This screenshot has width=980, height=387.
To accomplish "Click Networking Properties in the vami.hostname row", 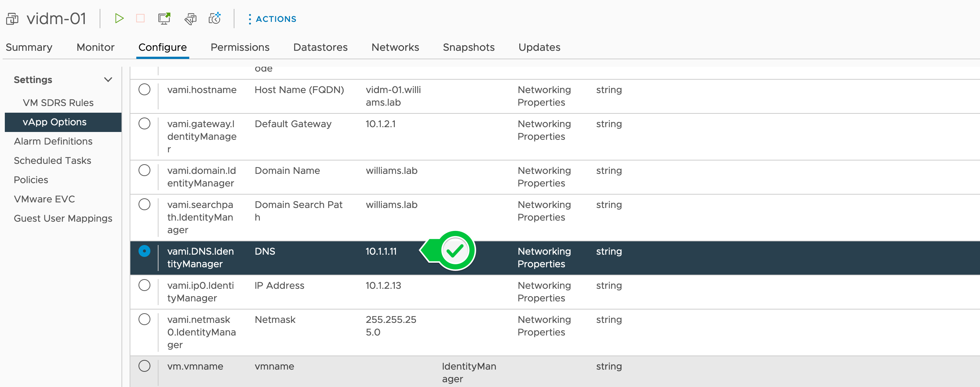I will [x=544, y=96].
